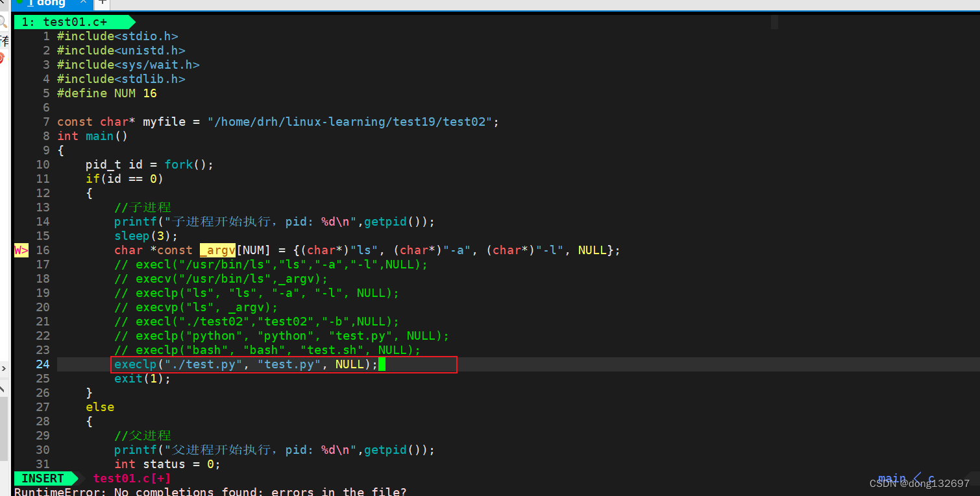Click the red round icon in left sidebar

(x=2, y=58)
